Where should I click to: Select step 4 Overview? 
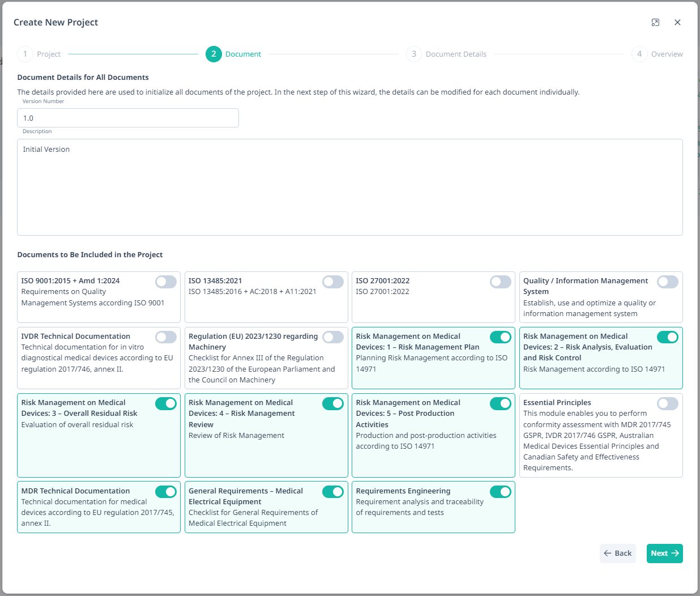pyautogui.click(x=639, y=54)
